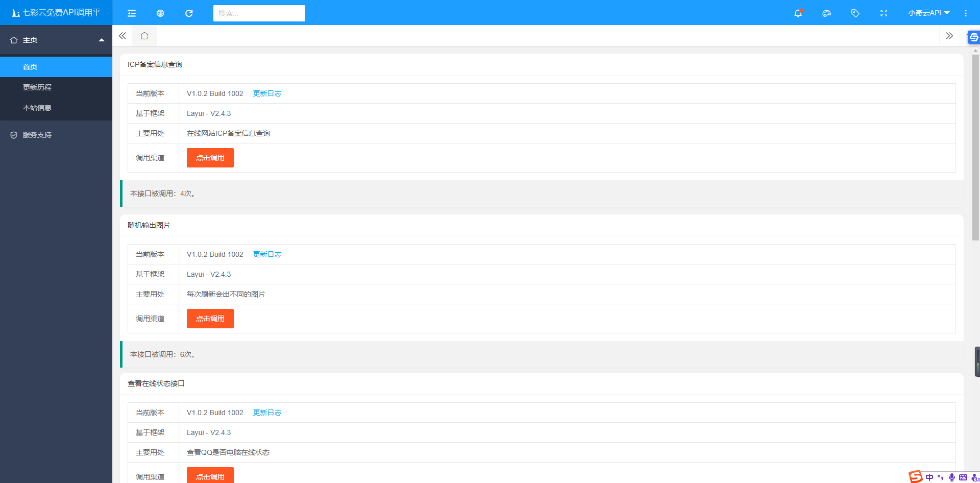Viewport: 980px width, 483px height.
Task: Click the vertical page scrollbar
Action: click(x=975, y=148)
